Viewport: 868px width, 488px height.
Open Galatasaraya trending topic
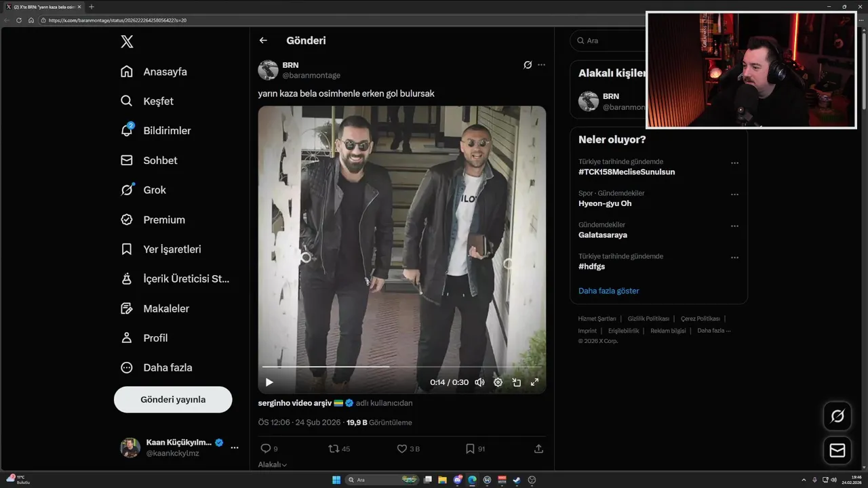pos(603,235)
